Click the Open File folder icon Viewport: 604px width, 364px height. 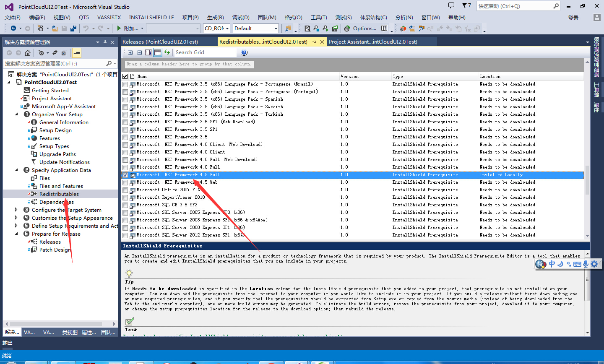pyautogui.click(x=55, y=29)
